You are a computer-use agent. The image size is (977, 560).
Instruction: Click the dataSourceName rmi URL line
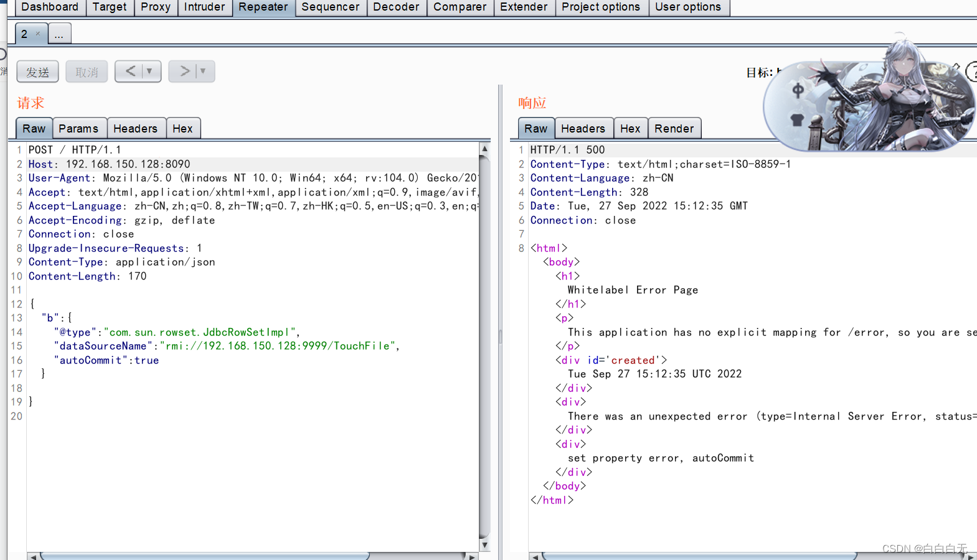(227, 346)
